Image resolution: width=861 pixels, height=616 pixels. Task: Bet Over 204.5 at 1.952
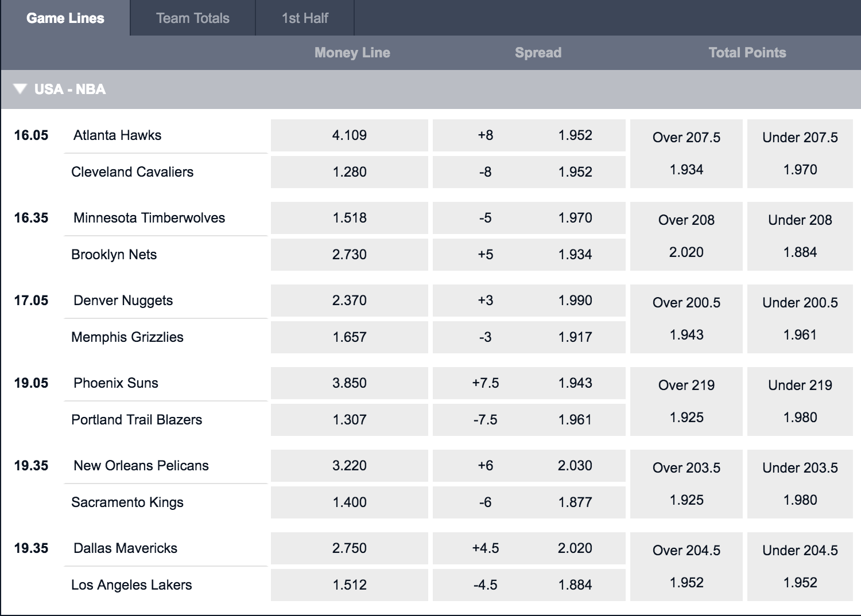687,567
